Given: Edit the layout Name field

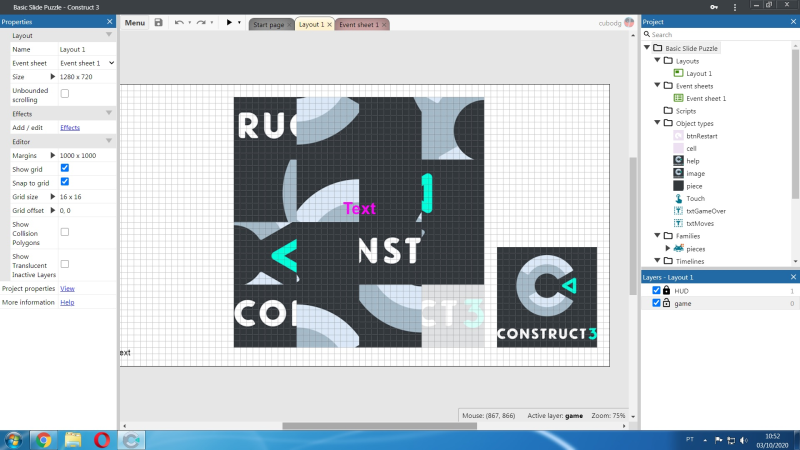Looking at the screenshot, I should tap(87, 49).
